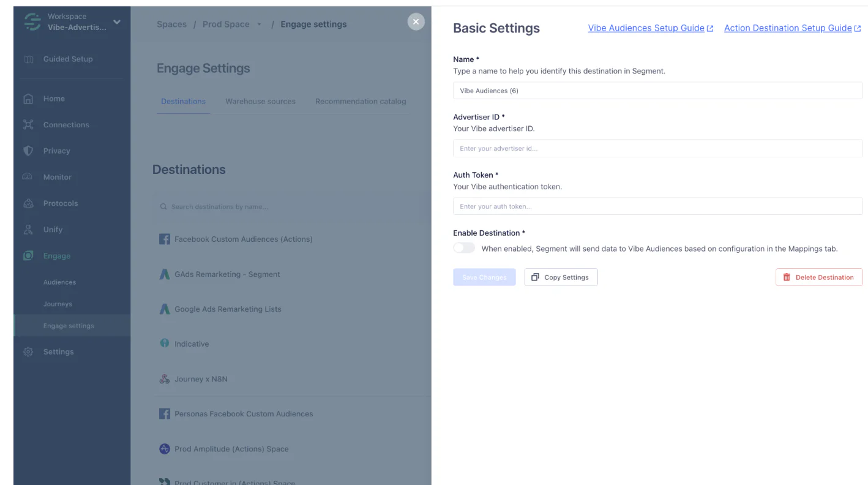Image resolution: width=868 pixels, height=485 pixels.
Task: Click external icon after Vibe Audiences guide
Action: click(x=710, y=29)
